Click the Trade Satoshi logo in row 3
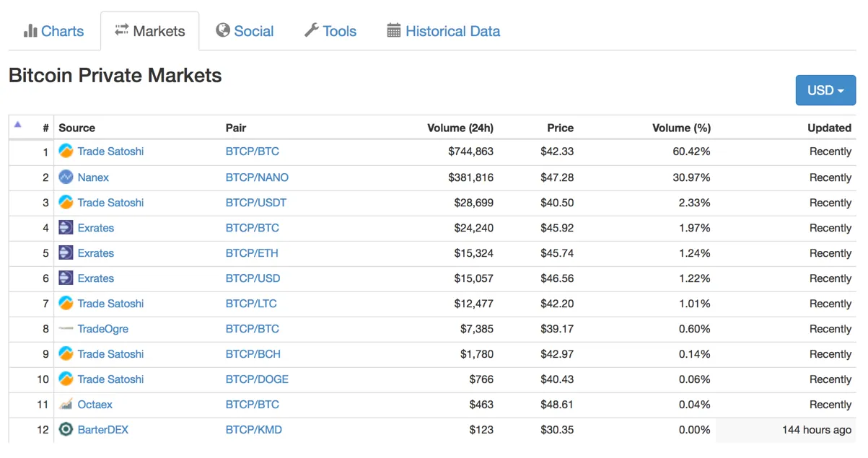Image resolution: width=868 pixels, height=458 pixels. (x=66, y=202)
